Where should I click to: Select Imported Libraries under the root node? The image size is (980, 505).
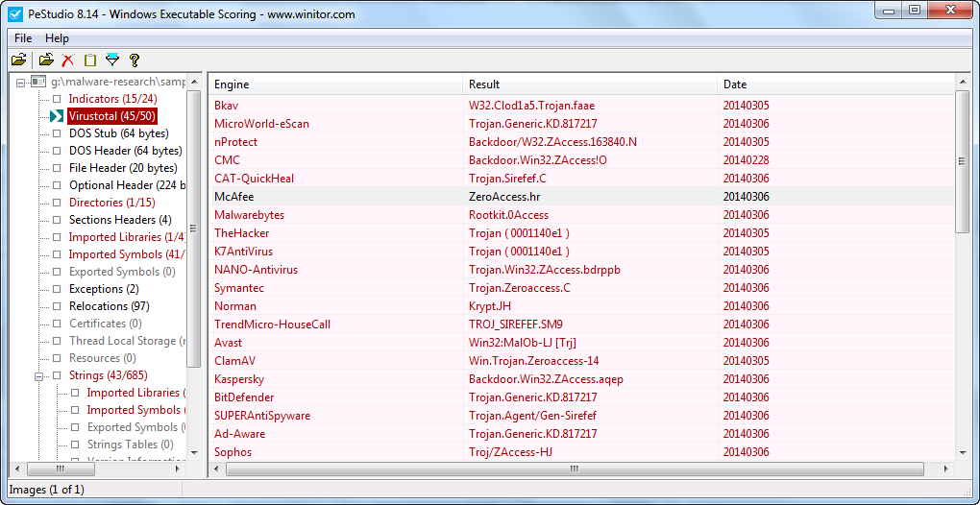tap(128, 237)
